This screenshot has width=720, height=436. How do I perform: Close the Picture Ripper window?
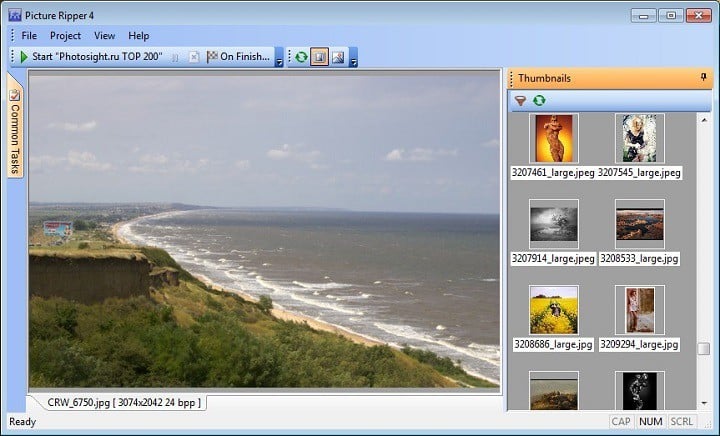pyautogui.click(x=698, y=16)
